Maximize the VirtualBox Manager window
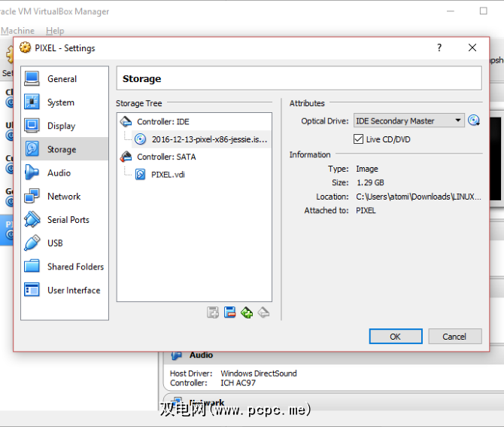The width and height of the screenshot is (504, 427). [x=484, y=11]
